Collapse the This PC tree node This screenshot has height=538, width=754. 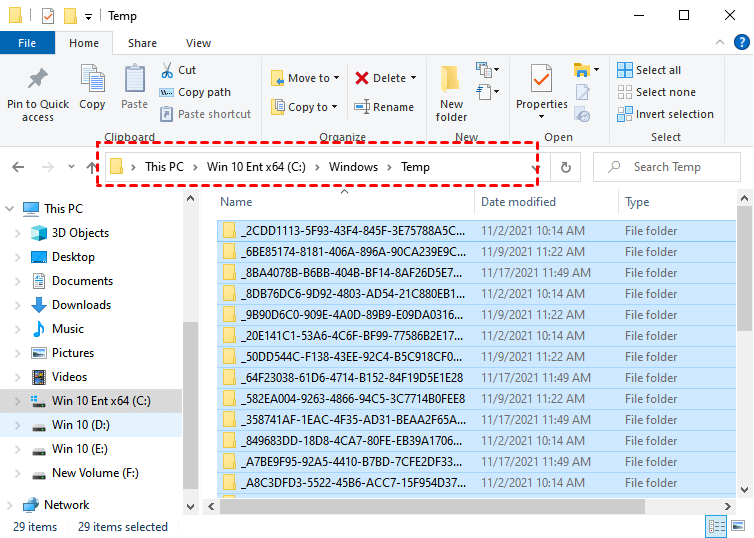pyautogui.click(x=10, y=209)
